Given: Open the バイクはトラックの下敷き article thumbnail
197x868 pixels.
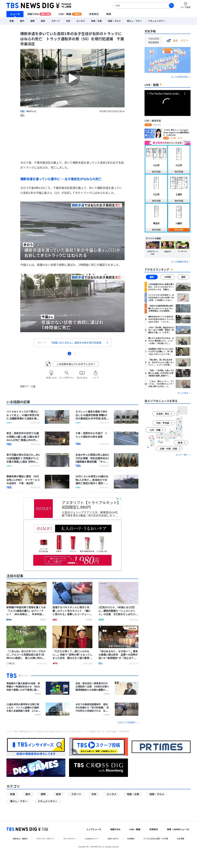Looking at the screenshot, I should 57,417.
